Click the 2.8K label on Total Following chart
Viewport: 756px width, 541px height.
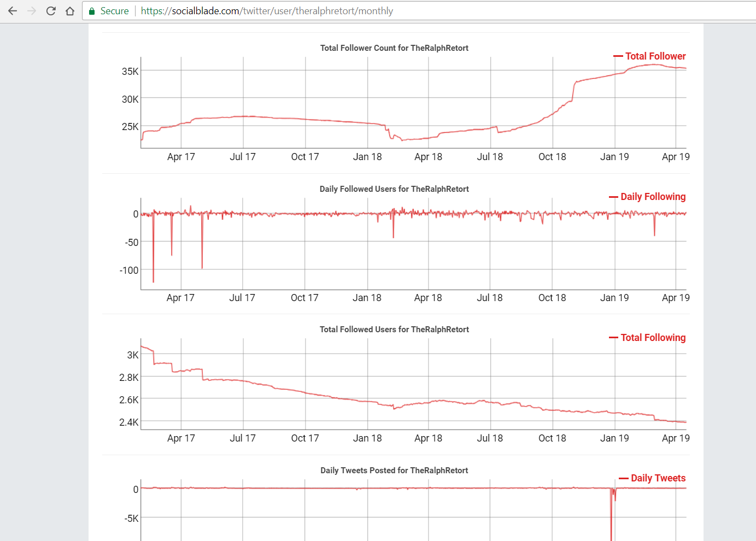[129, 377]
